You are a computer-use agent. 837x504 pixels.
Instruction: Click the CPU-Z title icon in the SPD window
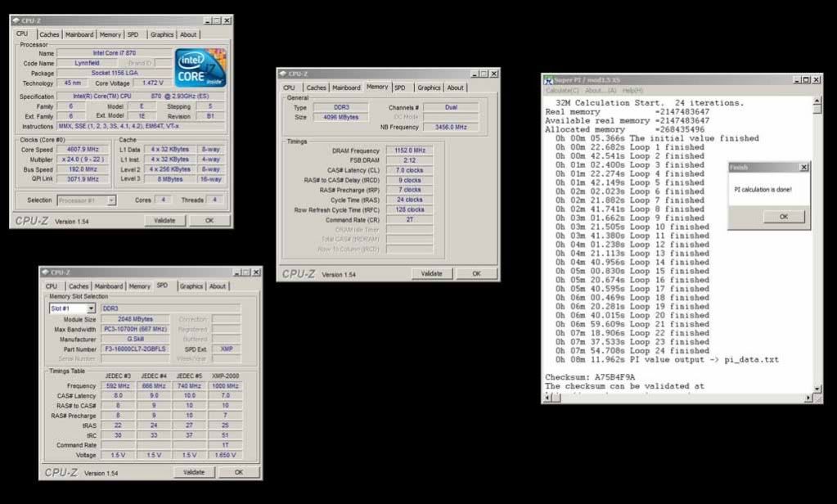pyautogui.click(x=45, y=272)
